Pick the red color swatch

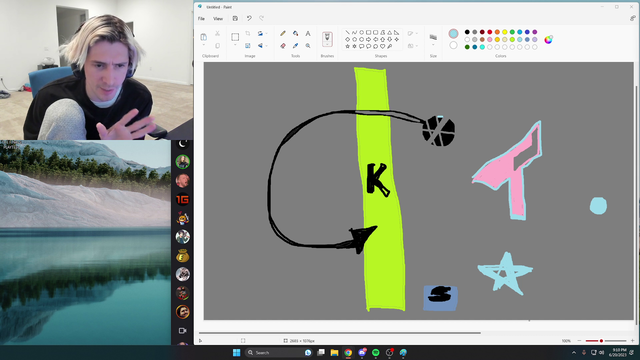click(489, 32)
